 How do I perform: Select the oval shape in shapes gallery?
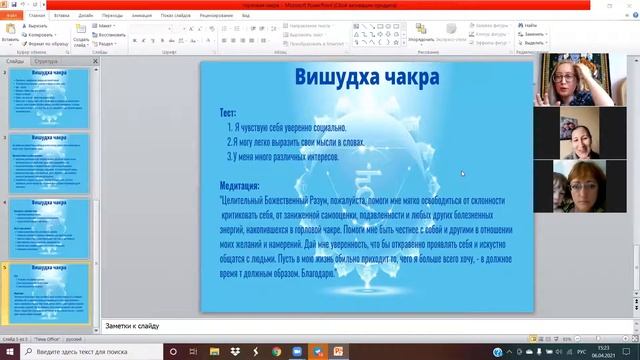tap(388, 27)
